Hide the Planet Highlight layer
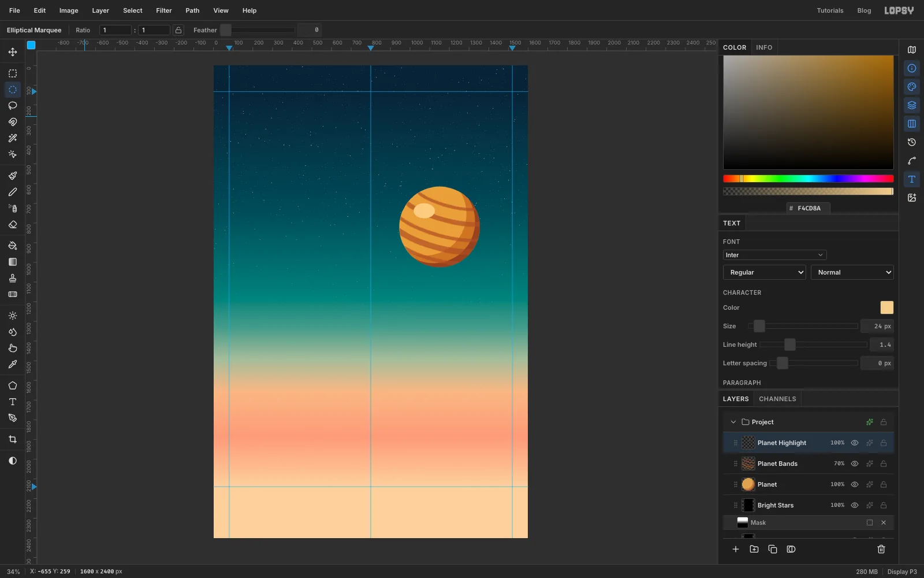Screen dimensions: 924x578 click(855, 443)
